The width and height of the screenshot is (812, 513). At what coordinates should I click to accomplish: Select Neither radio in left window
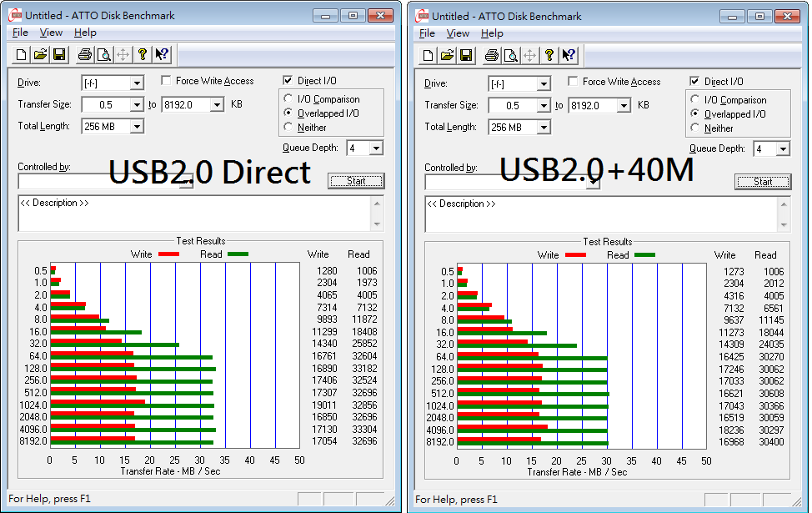(x=288, y=127)
